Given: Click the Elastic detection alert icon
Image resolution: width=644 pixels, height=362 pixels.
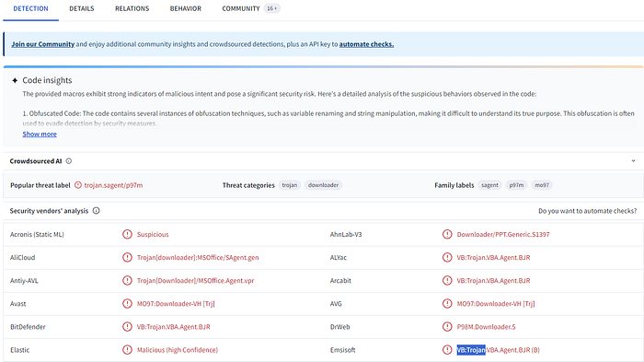Looking at the screenshot, I should pyautogui.click(x=127, y=350).
